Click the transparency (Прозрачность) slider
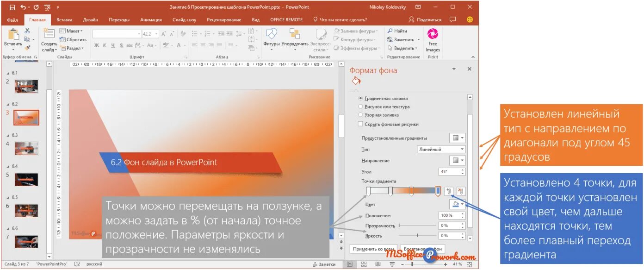Screen dimensions: 644x270 [x=416, y=226]
